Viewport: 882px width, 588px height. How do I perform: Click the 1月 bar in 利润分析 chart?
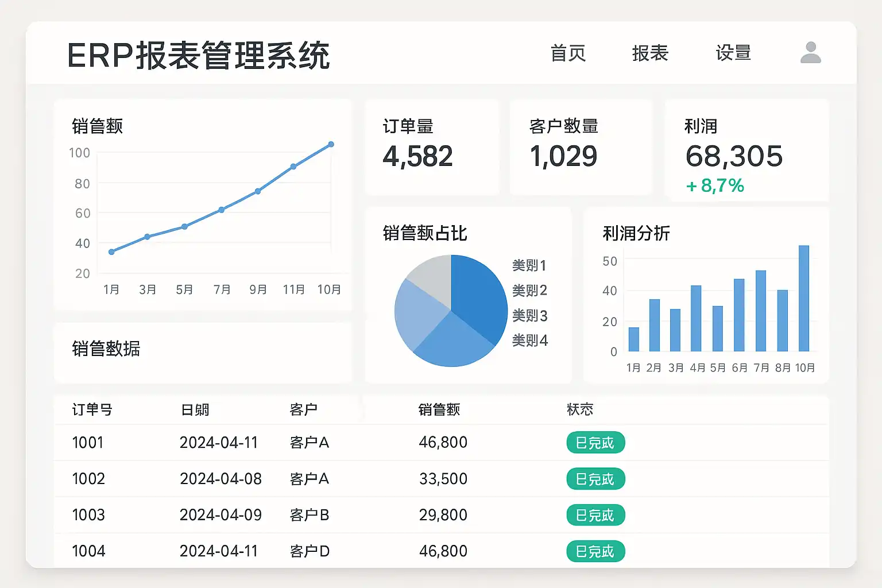633,339
